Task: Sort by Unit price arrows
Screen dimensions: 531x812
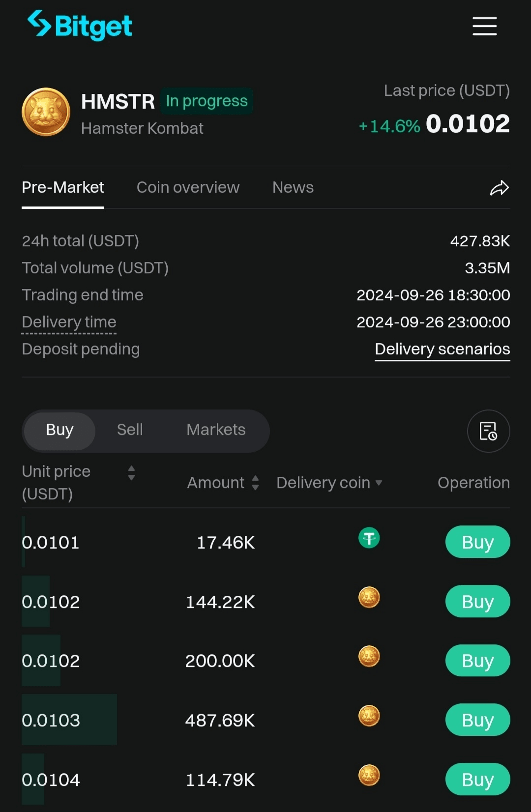Action: tap(131, 473)
